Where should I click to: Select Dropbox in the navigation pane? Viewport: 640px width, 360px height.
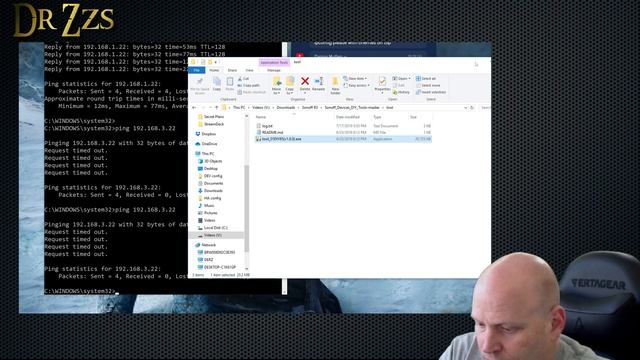(206, 134)
